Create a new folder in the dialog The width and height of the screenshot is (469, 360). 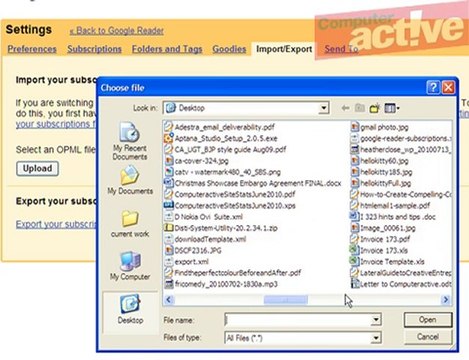coord(374,108)
